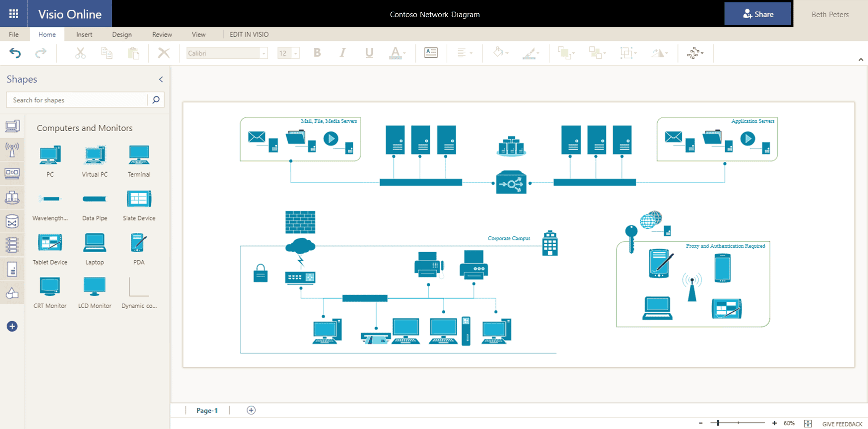
Task: Click the GIVE FEEDBACK link
Action: pos(842,424)
